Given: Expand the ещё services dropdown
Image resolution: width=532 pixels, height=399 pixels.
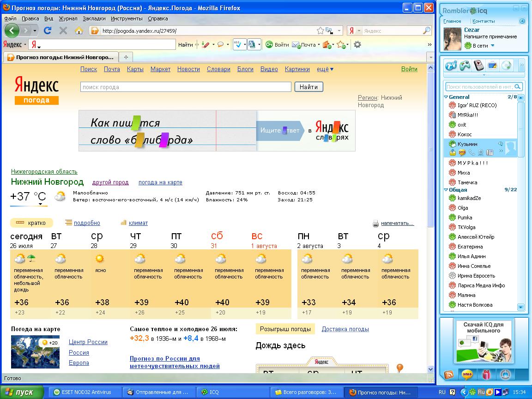Looking at the screenshot, I should coord(325,69).
